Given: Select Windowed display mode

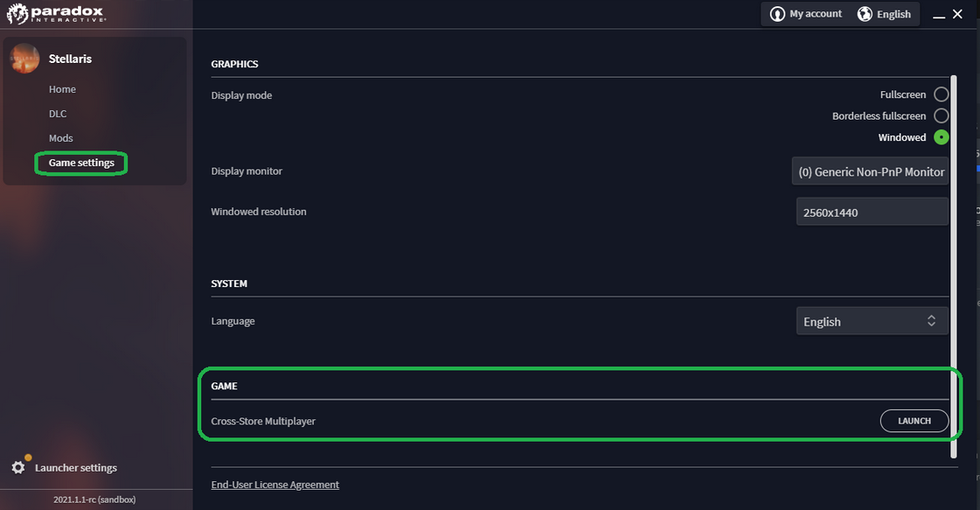Looking at the screenshot, I should (x=942, y=137).
